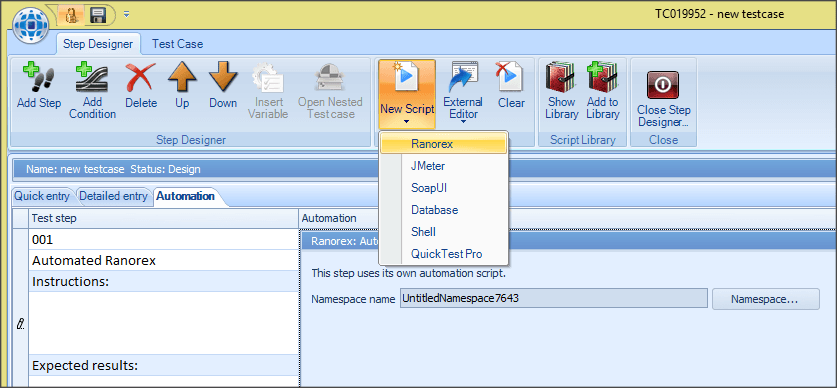Click the Instructions text area
Viewport: 837px width, 388px height.
point(164,323)
